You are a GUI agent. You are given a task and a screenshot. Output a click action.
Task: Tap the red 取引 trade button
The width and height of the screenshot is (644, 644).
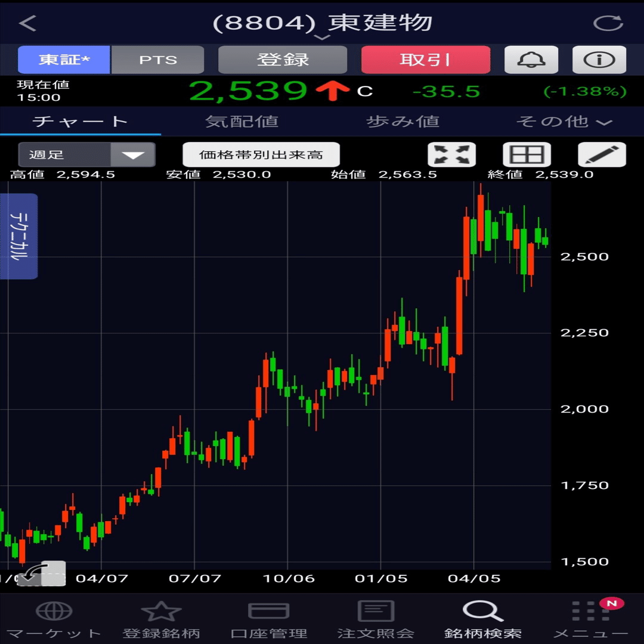426,60
